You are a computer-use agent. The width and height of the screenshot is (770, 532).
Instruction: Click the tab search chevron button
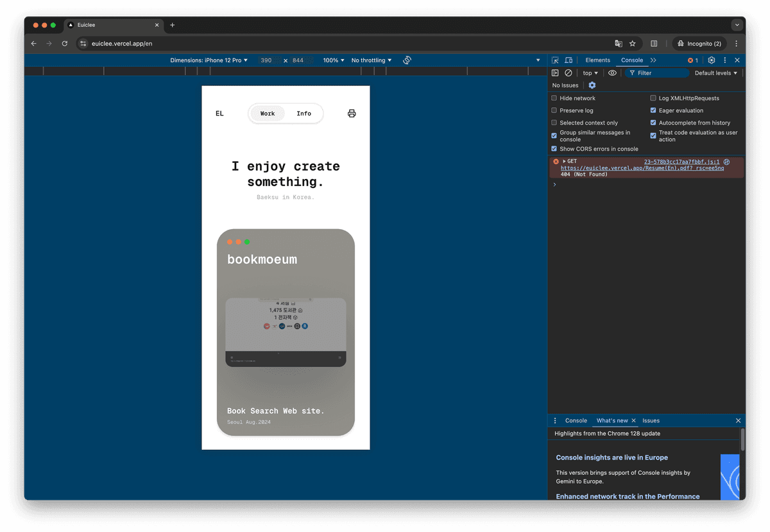pyautogui.click(x=737, y=25)
